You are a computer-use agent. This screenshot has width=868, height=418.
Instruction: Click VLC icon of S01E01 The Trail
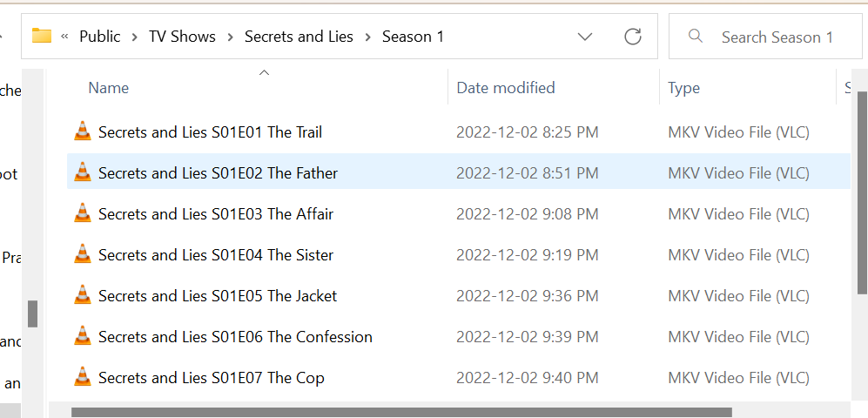click(83, 132)
